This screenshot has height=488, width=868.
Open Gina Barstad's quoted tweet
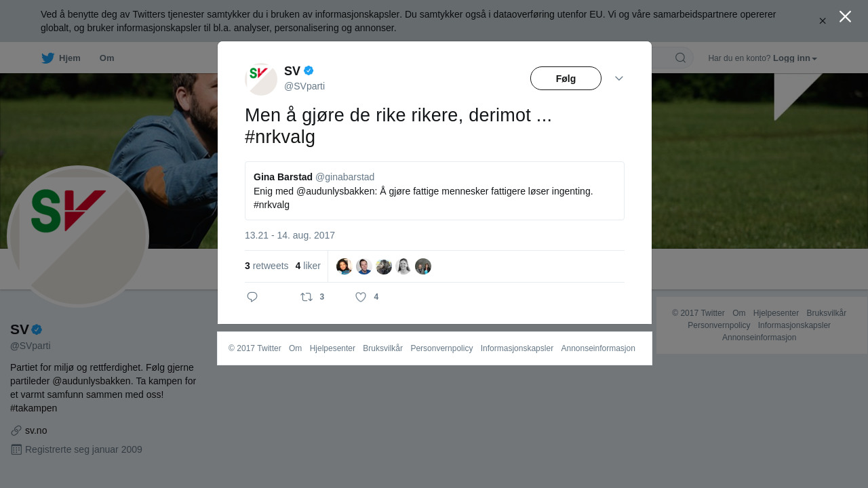435,190
